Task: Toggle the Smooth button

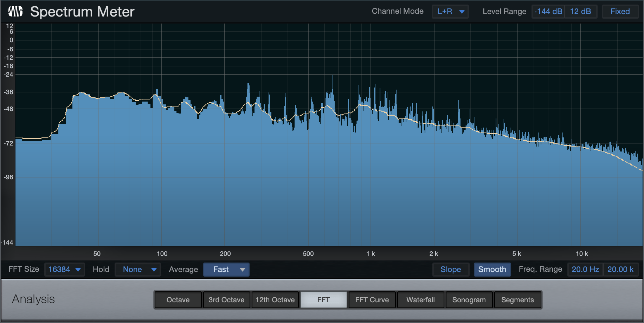Action: point(492,270)
